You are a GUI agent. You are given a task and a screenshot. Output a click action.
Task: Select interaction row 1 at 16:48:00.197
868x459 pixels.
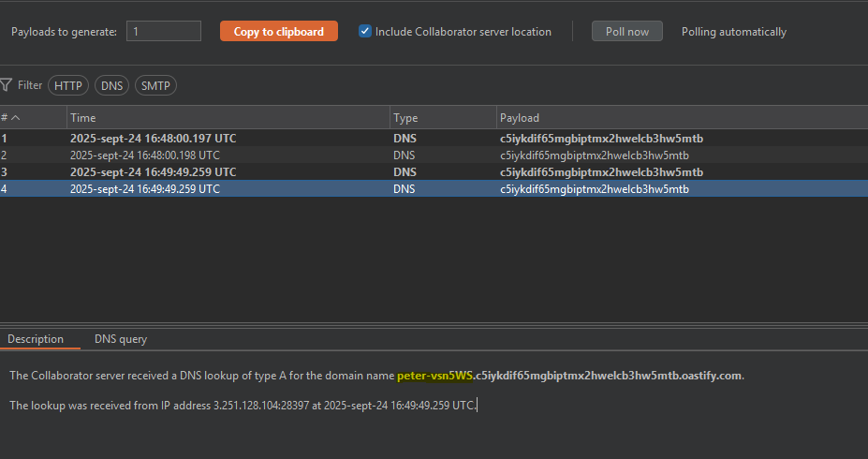tap(153, 139)
